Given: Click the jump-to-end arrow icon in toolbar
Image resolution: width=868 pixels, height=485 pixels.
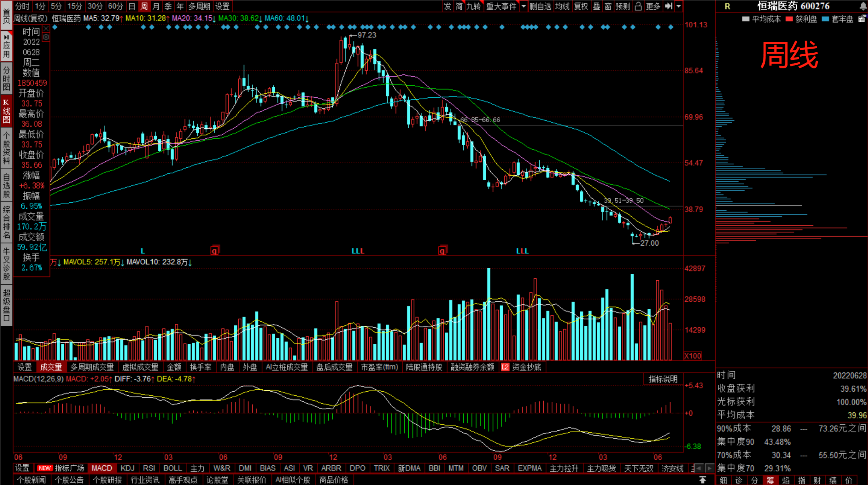Looking at the screenshot, I should 669,6.
